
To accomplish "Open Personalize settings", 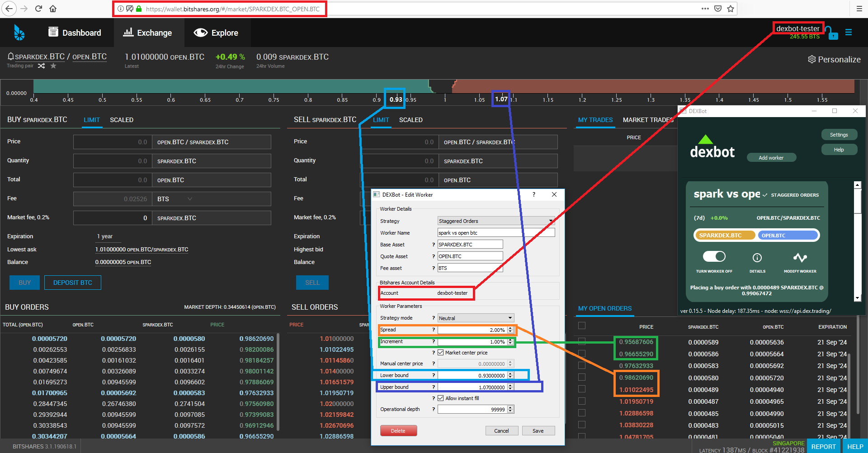I will pos(834,59).
